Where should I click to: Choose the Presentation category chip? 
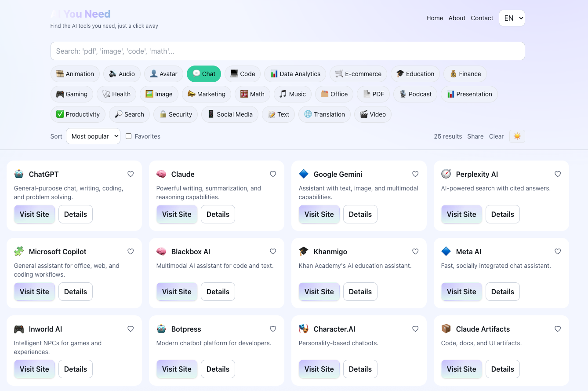(469, 94)
